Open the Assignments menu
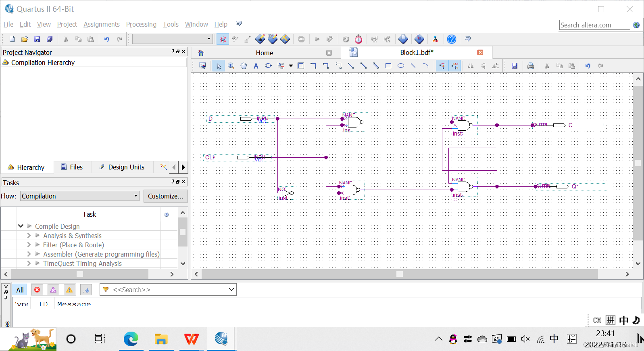644x351 pixels. (101, 24)
